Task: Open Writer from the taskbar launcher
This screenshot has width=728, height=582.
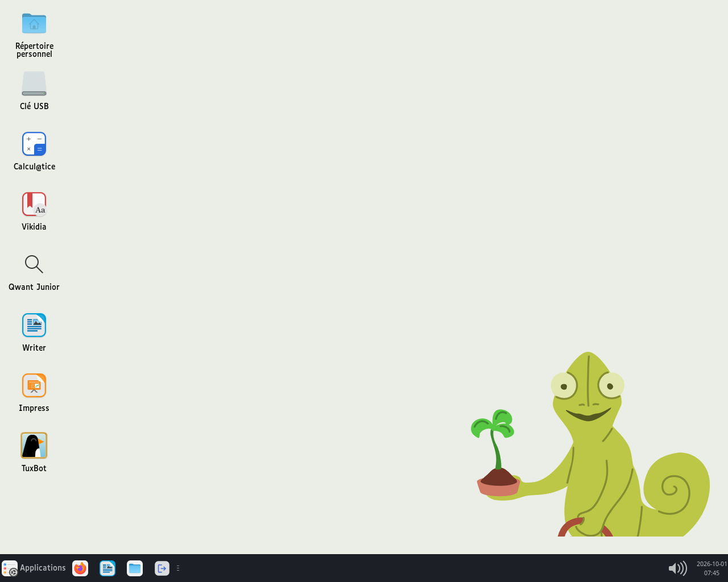Action: 107,568
